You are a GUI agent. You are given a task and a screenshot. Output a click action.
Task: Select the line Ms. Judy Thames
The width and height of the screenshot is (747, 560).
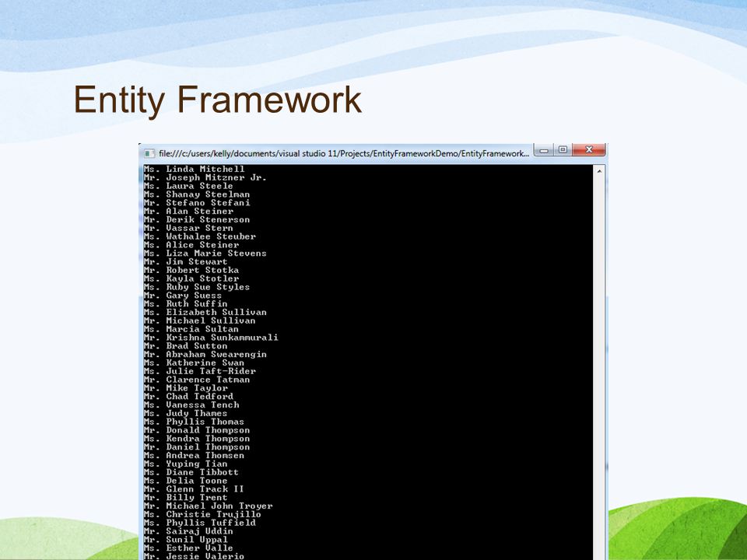tap(186, 413)
